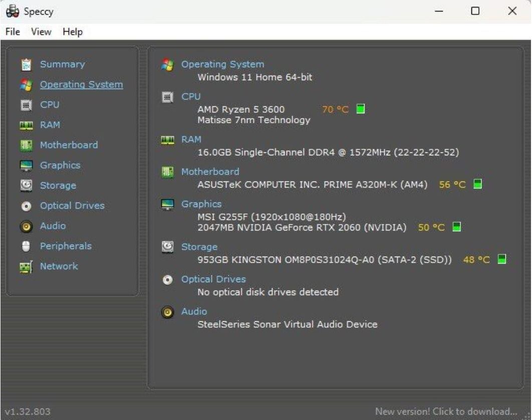
Task: Click the Audio speaker icon in summary panel
Action: click(168, 312)
